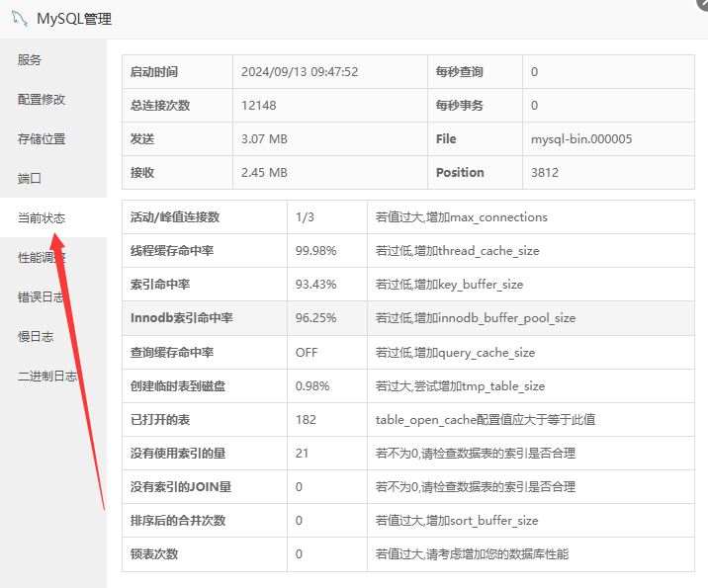Click the 每秒查询 label
Image resolution: width=708 pixels, height=588 pixels.
pos(459,72)
